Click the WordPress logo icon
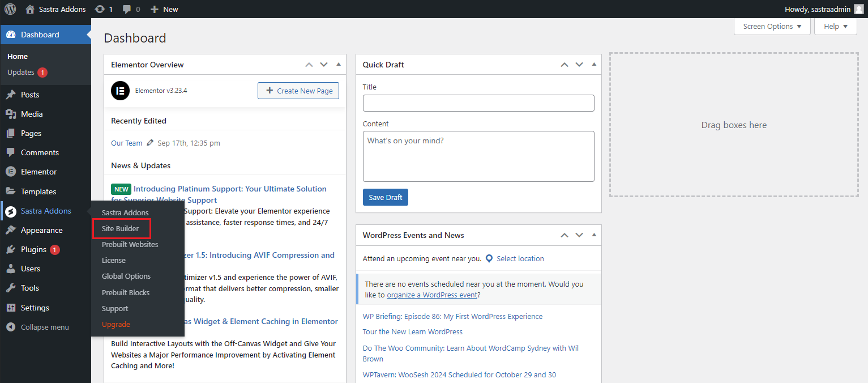 (10, 9)
